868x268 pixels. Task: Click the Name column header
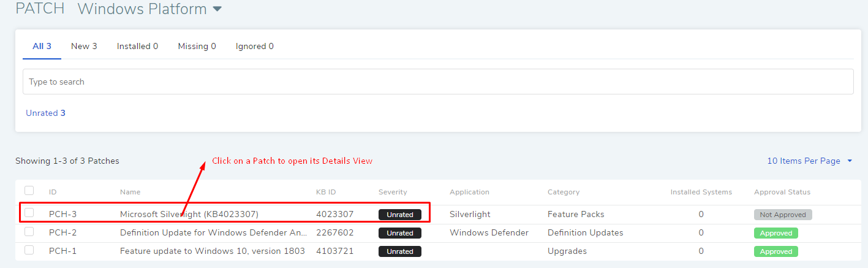(130, 192)
